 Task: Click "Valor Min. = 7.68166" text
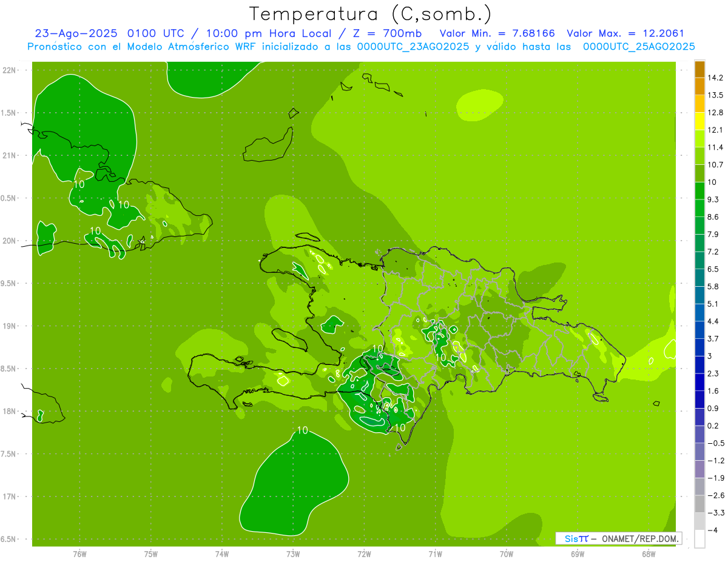tap(497, 33)
